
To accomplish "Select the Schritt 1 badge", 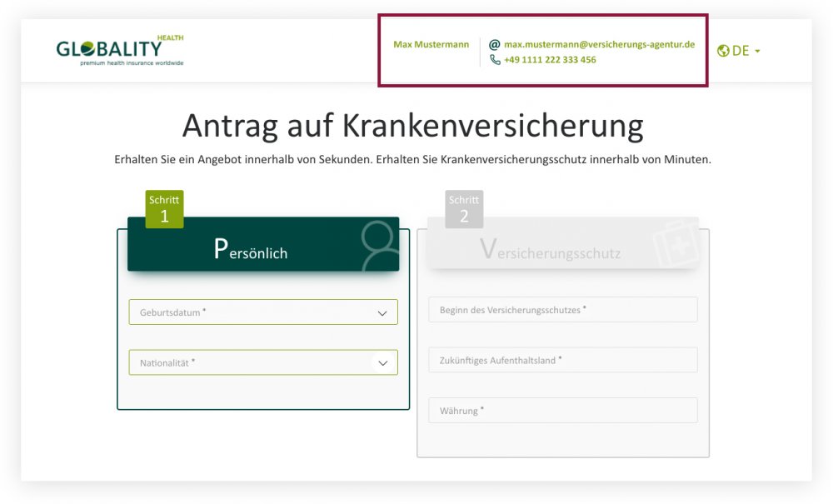I will [x=164, y=209].
